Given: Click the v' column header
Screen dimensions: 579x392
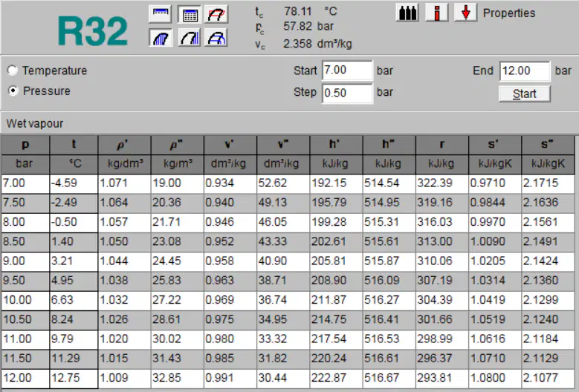Looking at the screenshot, I should (x=230, y=145).
